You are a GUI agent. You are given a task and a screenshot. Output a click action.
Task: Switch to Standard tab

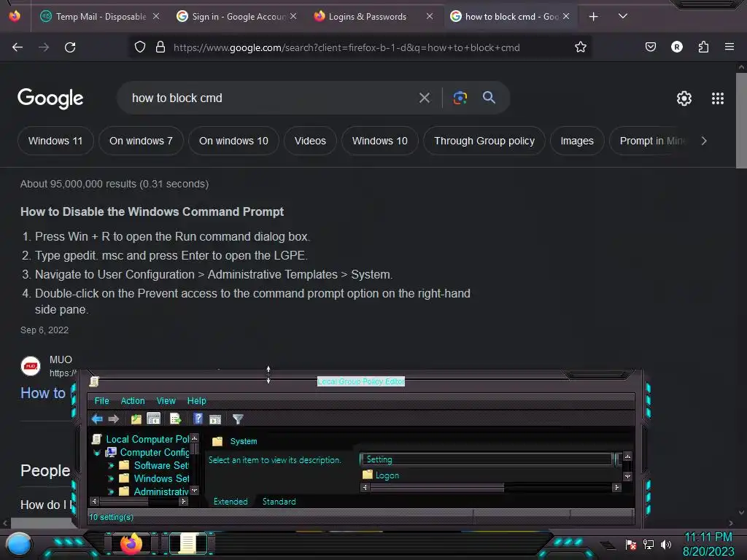[279, 502]
